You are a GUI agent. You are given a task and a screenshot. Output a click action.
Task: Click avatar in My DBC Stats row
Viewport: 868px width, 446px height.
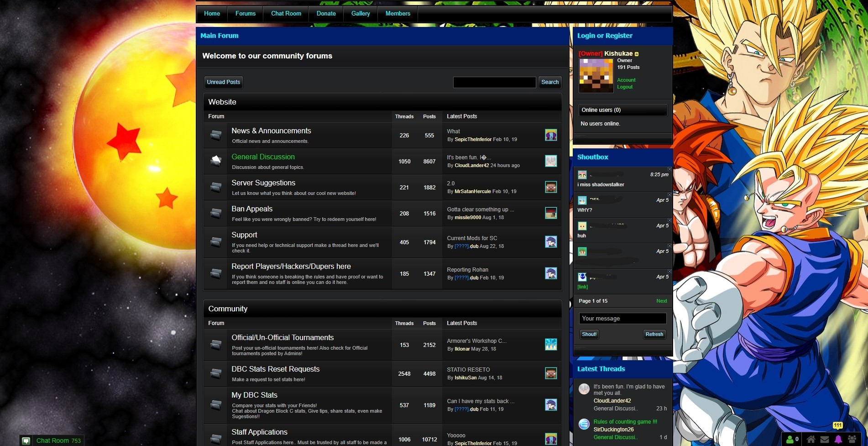551,405
